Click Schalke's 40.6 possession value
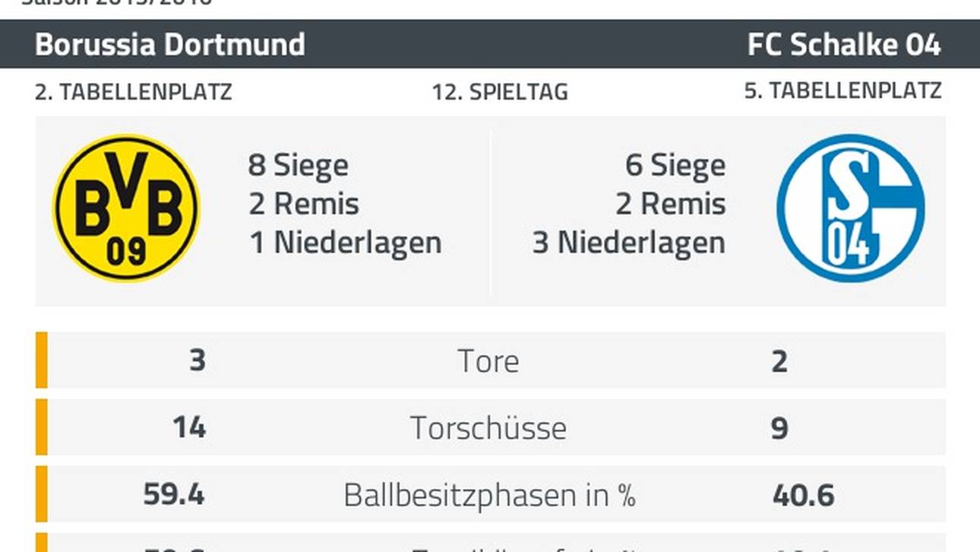 point(803,495)
